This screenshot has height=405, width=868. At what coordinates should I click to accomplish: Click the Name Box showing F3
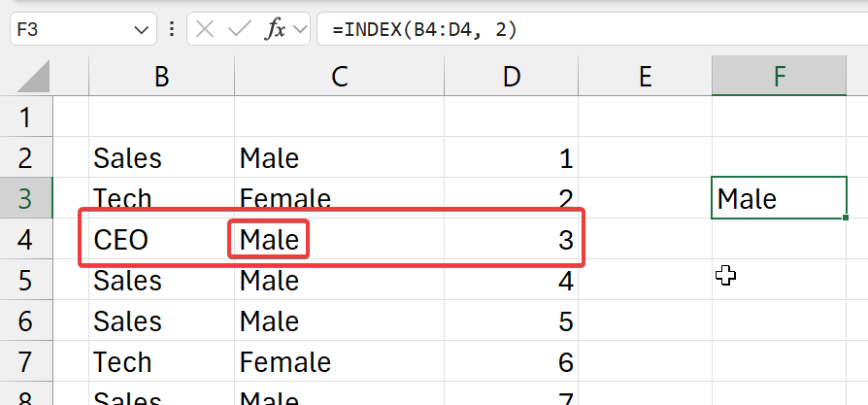(68, 29)
